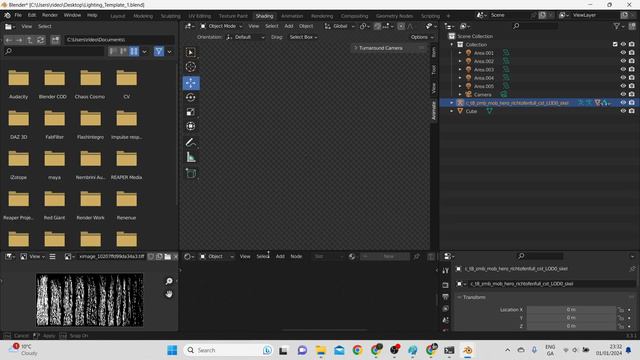Open the Audacity folder
This screenshot has width=640, height=360.
point(18,84)
